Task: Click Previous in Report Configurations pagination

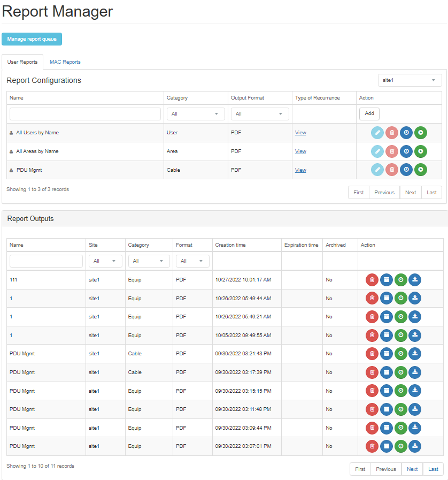Action: (384, 193)
